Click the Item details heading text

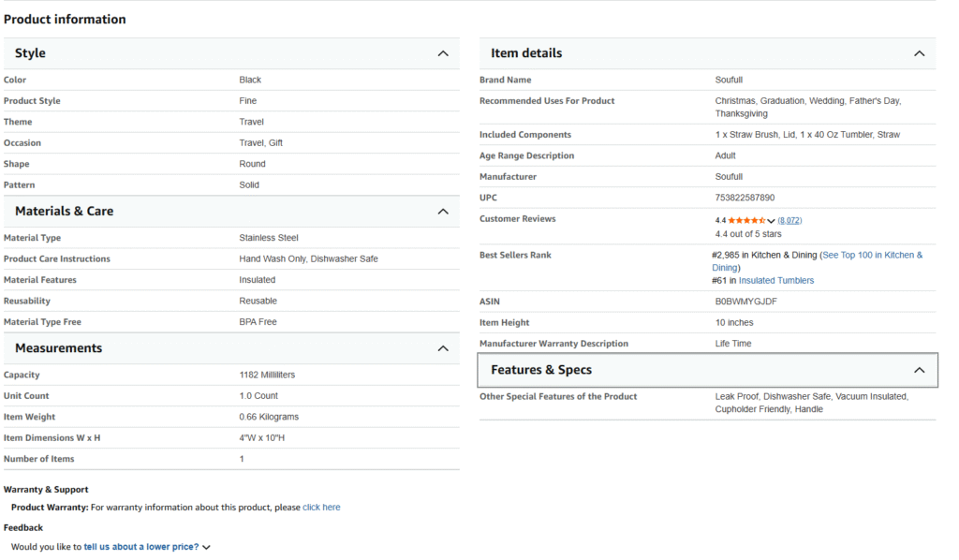point(526,53)
